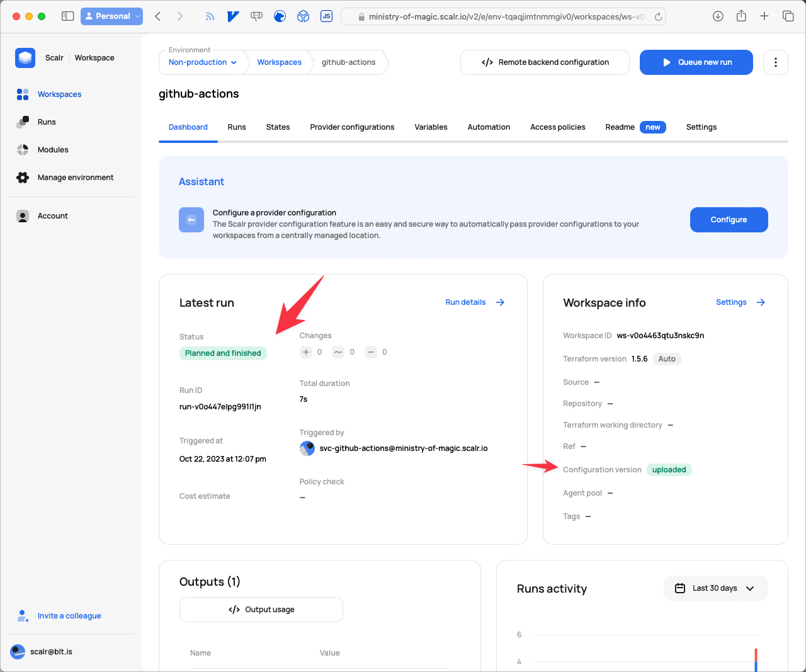Click the browser address bar
This screenshot has height=672, width=806.
click(503, 17)
